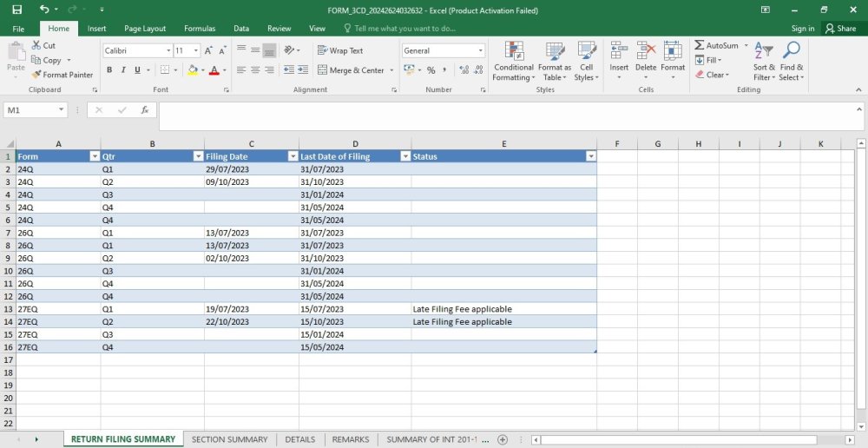Toggle Wrap Text on selected cell

point(340,50)
